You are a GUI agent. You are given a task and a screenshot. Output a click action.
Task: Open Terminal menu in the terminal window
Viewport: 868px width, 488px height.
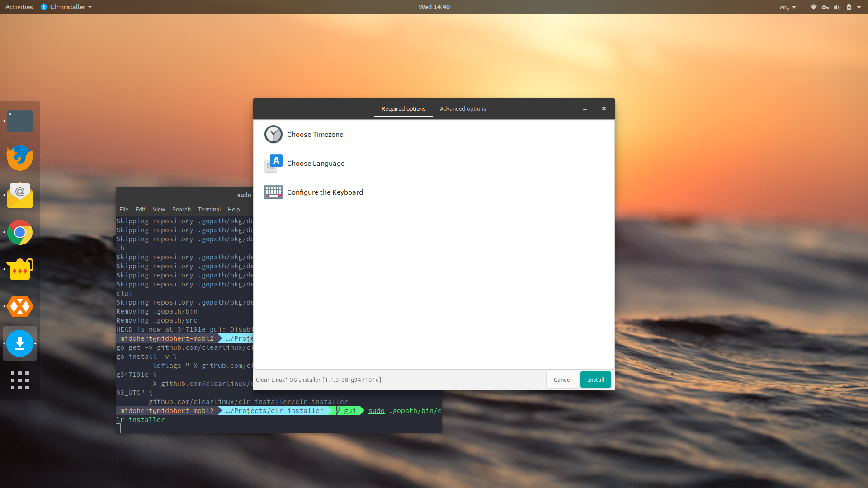[x=209, y=210]
